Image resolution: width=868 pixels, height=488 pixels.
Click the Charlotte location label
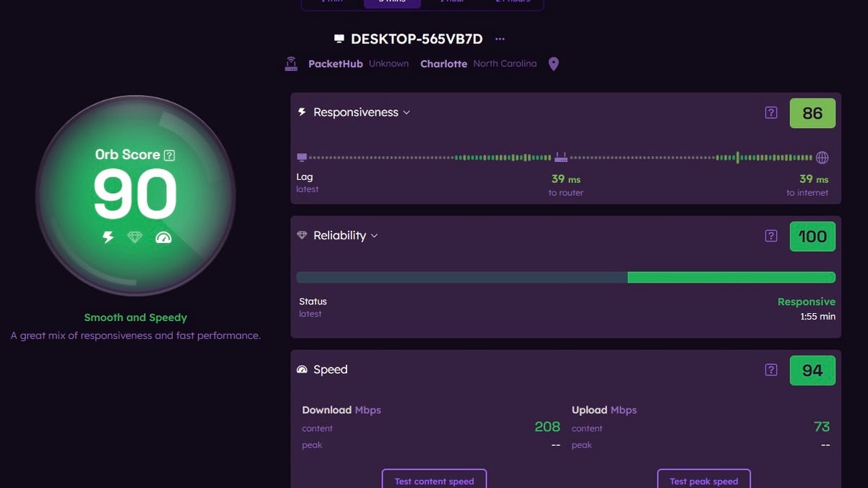[x=443, y=64]
